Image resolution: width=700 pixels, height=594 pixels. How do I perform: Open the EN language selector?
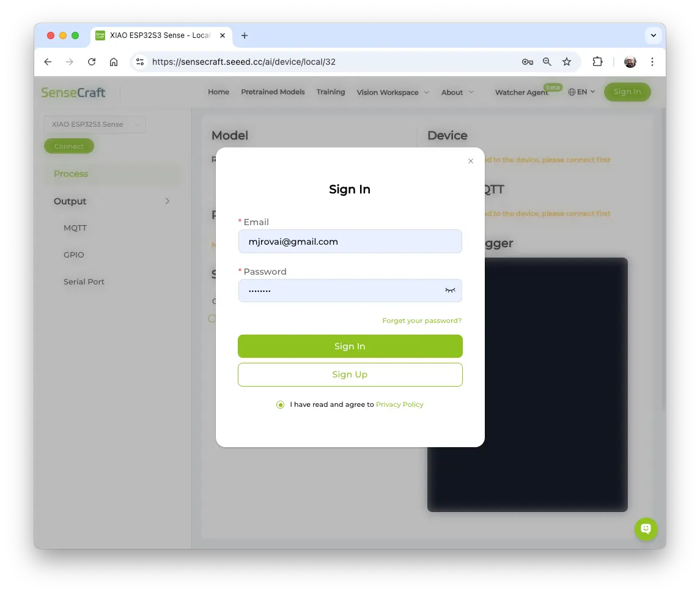[581, 92]
